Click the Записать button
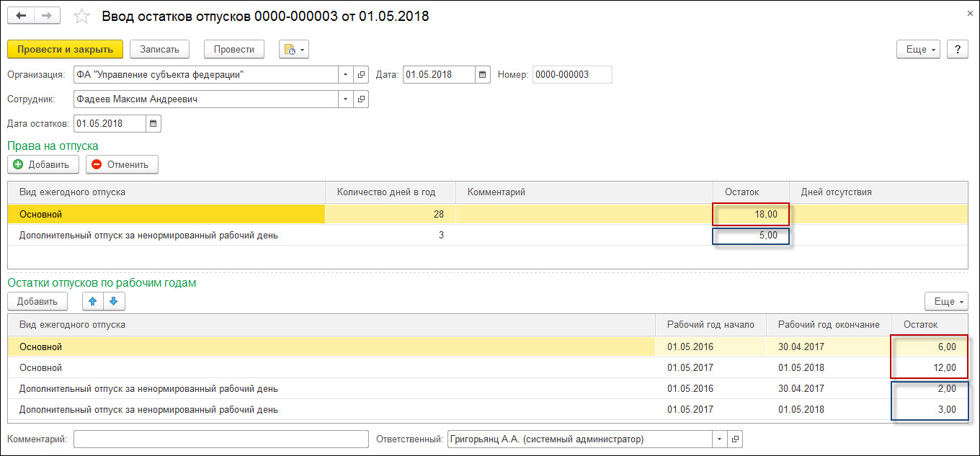 coord(159,49)
